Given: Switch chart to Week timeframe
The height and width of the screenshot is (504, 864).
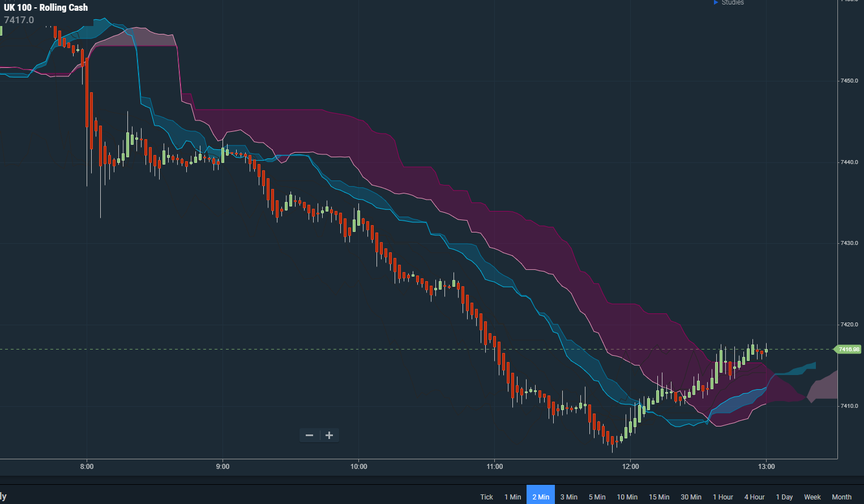Looking at the screenshot, I should [812, 497].
